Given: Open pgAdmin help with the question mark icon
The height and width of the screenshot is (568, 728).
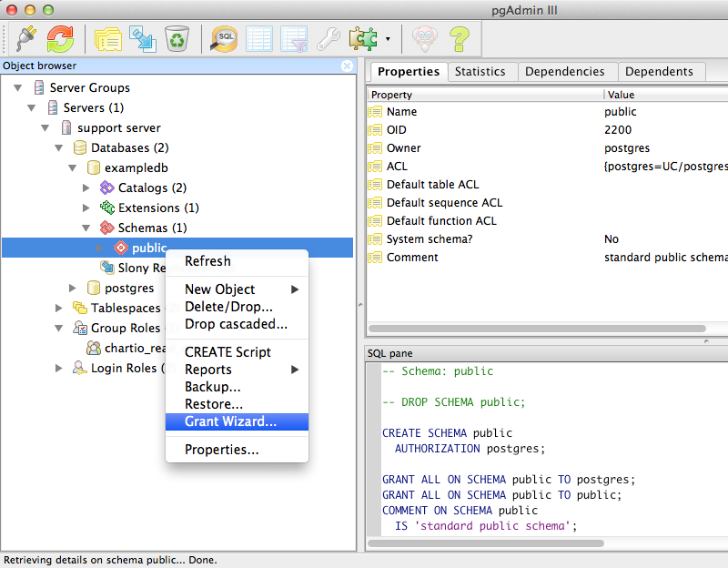Looking at the screenshot, I should 459,38.
